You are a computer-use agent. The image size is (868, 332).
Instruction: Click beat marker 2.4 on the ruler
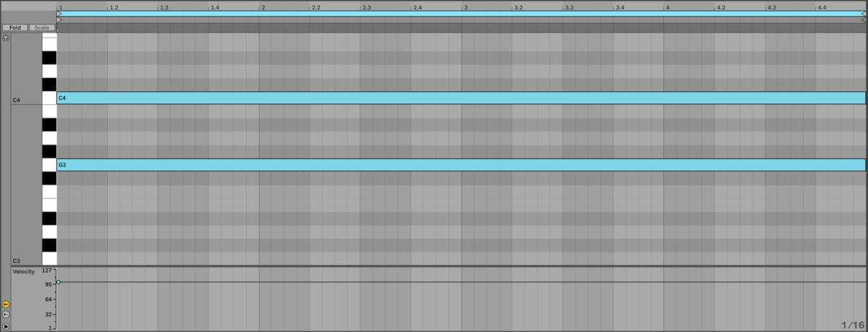(417, 7)
